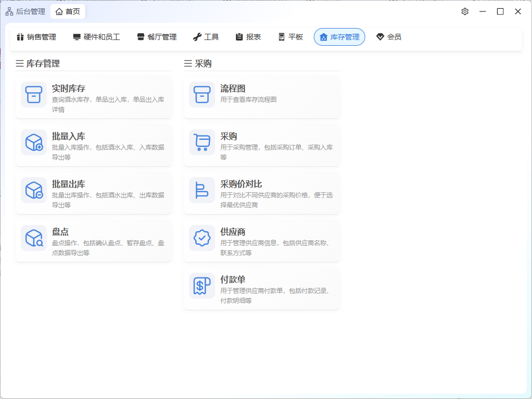Click the 批量出库 cube minus icon
The image size is (532, 399).
point(34,190)
